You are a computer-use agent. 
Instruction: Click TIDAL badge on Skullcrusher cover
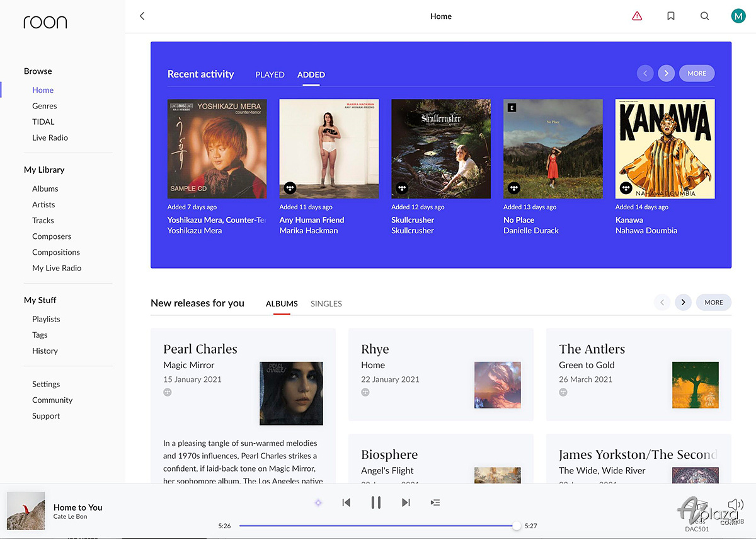[402, 188]
